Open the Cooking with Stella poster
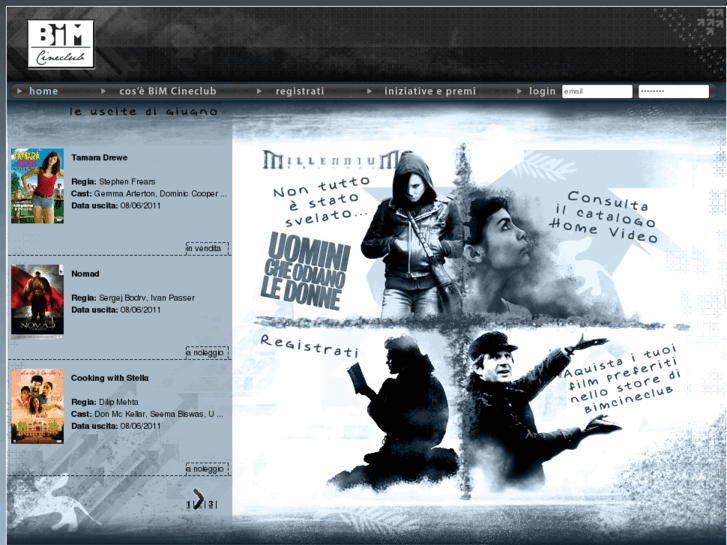Image resolution: width=727 pixels, height=545 pixels. pos(38,406)
